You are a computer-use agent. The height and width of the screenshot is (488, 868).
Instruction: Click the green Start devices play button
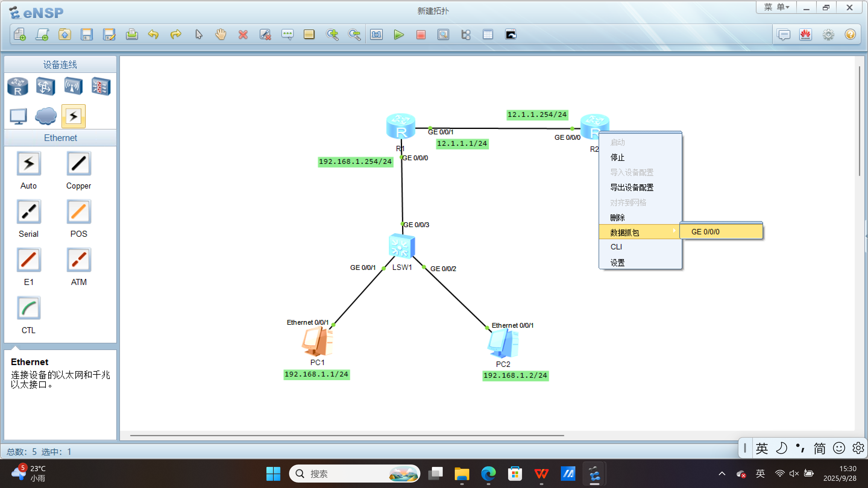[x=399, y=35]
